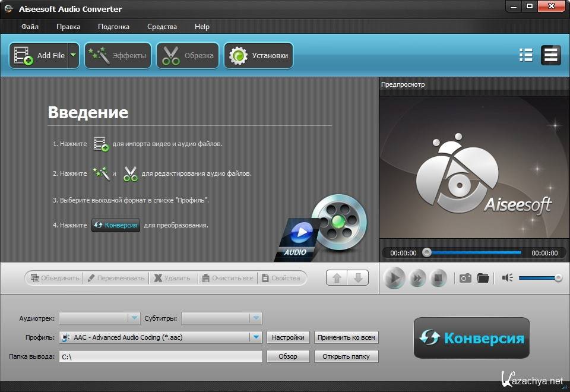Move item up with the arrow icon

[337, 278]
